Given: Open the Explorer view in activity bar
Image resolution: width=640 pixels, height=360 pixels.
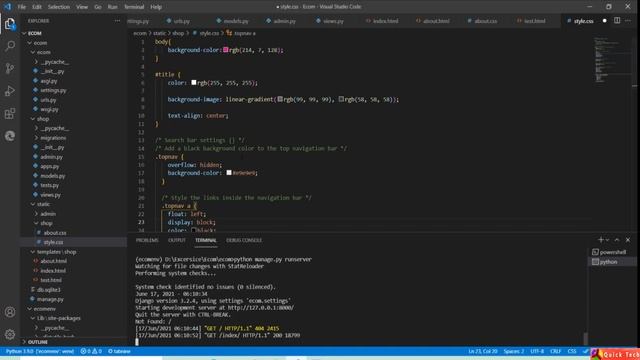Looking at the screenshot, I should 10,24.
